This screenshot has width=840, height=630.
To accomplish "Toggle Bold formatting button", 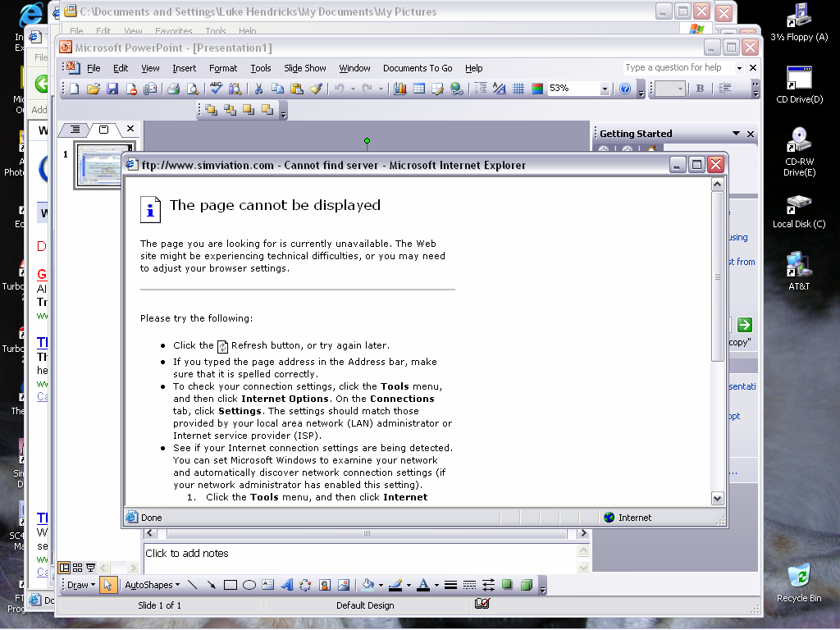I will click(x=700, y=89).
